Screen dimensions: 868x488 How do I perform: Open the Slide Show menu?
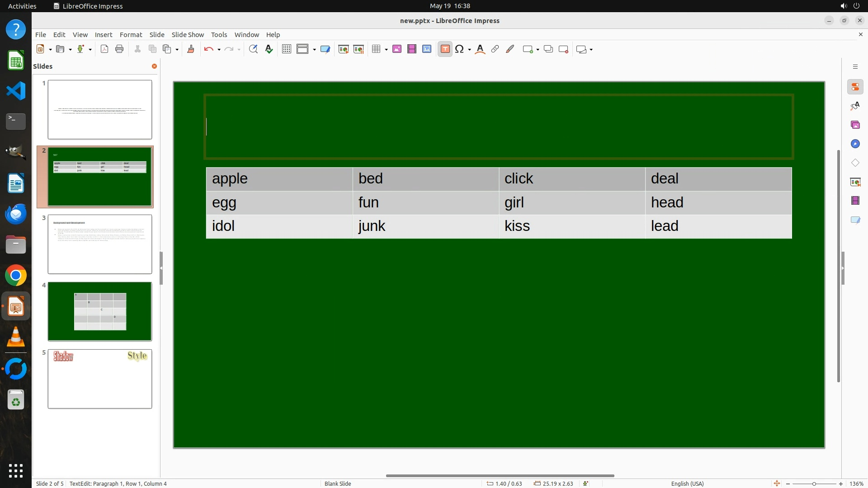tap(188, 35)
